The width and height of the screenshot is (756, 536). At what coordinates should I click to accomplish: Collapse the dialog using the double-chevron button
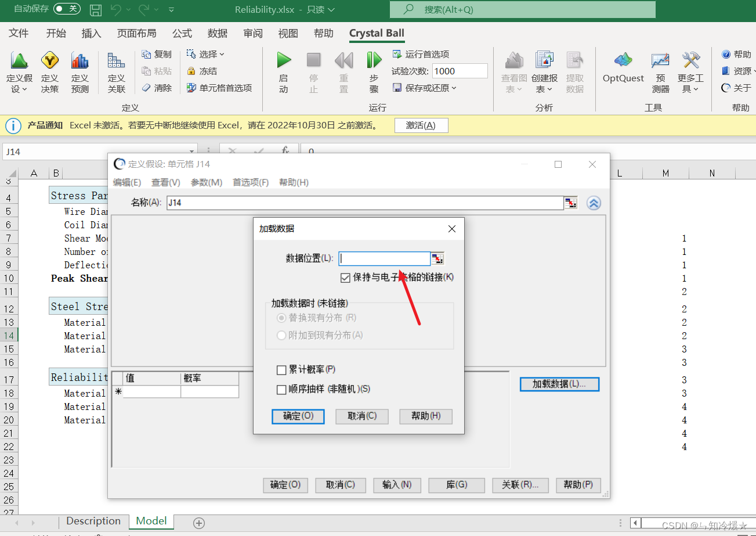[x=593, y=203]
